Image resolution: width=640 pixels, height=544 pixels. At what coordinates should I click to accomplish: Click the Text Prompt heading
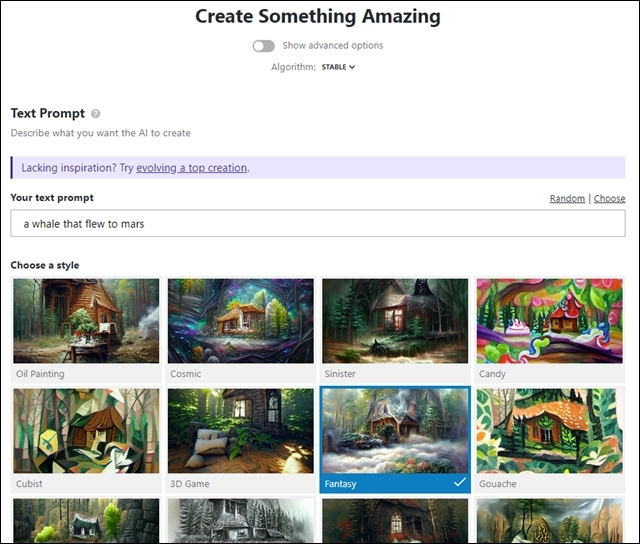point(48,113)
